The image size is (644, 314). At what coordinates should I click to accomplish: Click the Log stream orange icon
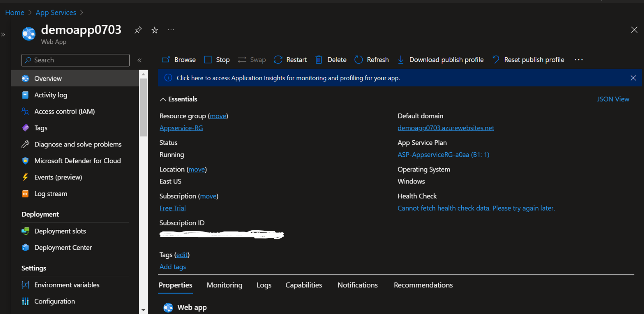[25, 194]
